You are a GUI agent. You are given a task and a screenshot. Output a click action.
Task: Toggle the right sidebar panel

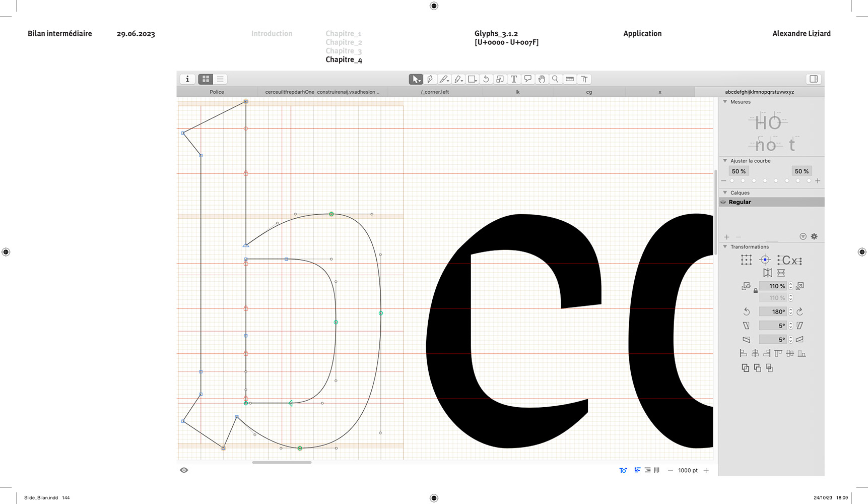813,79
